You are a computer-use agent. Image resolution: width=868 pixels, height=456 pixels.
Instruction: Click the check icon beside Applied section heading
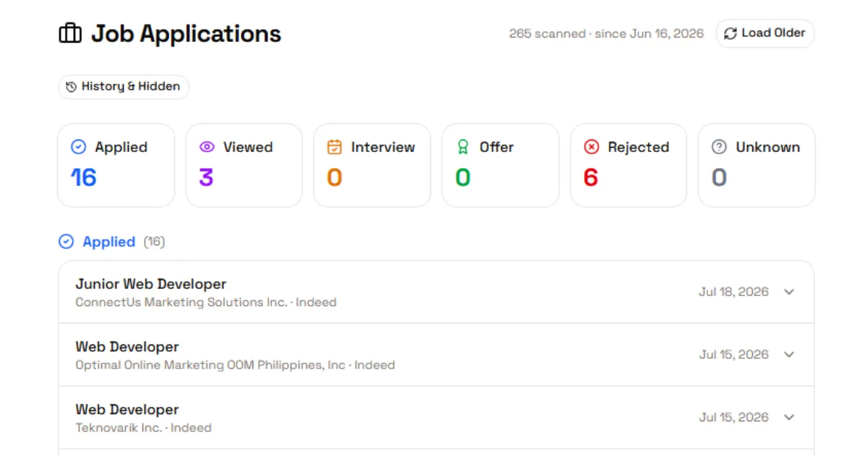(66, 242)
